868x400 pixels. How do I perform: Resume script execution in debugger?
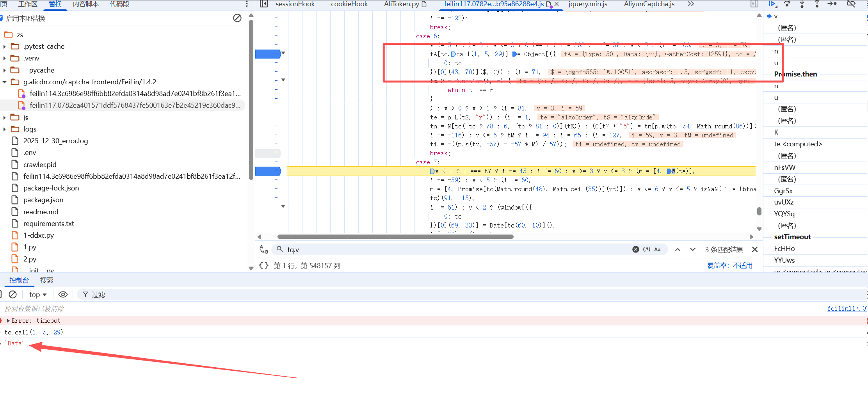tap(772, 4)
